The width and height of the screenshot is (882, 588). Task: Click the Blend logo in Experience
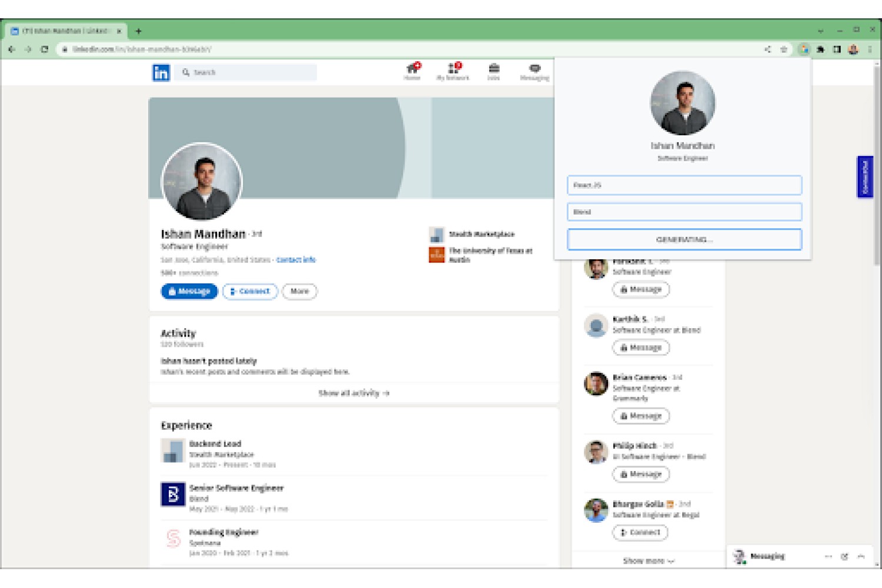pyautogui.click(x=173, y=494)
